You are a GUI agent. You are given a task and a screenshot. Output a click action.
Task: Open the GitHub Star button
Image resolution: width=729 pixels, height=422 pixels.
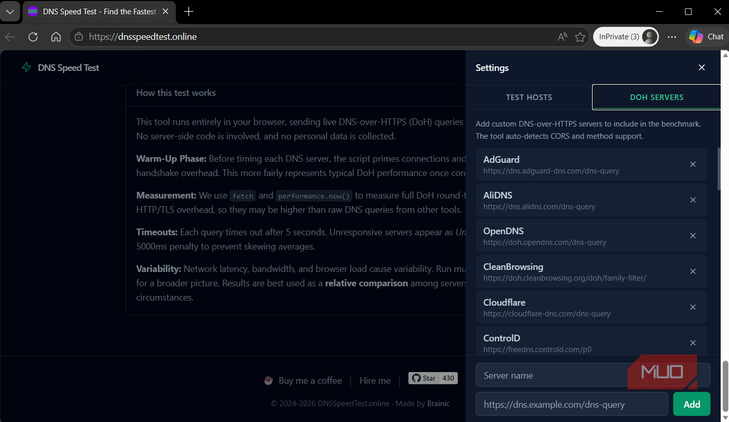433,378
